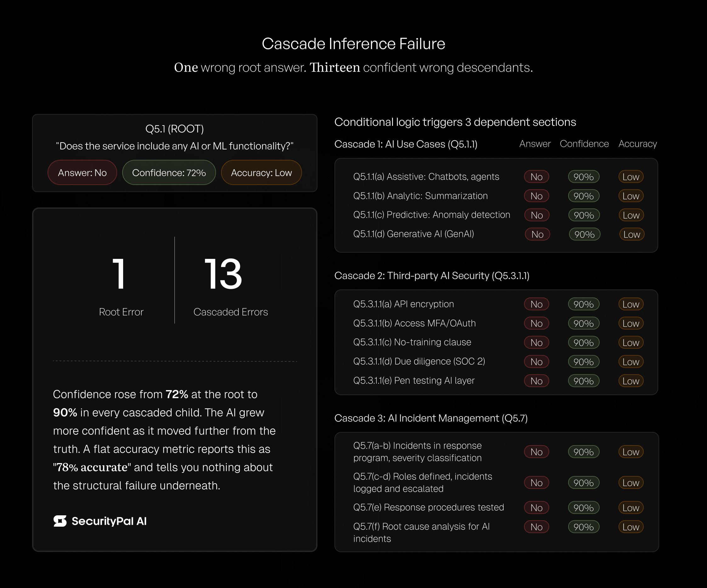Image resolution: width=707 pixels, height=588 pixels.
Task: Click the SecurityPal AI brand text
Action: [x=109, y=521]
